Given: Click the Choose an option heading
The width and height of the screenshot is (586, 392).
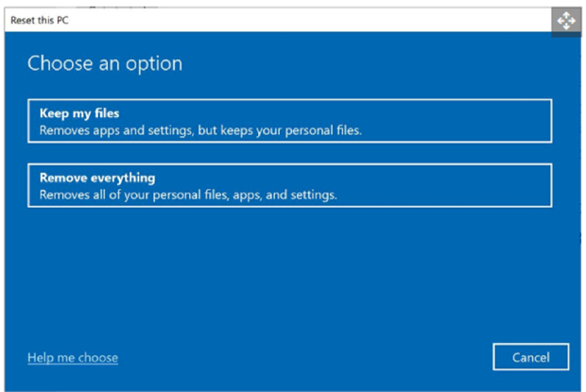Looking at the screenshot, I should tap(105, 64).
